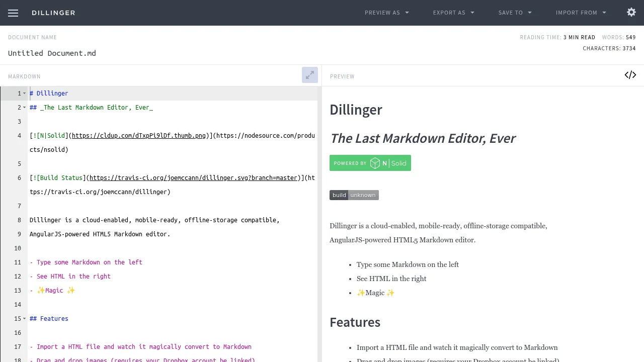The image size is (644, 362).
Task: Collapse the fold arrow on line 1
Action: pos(24,94)
